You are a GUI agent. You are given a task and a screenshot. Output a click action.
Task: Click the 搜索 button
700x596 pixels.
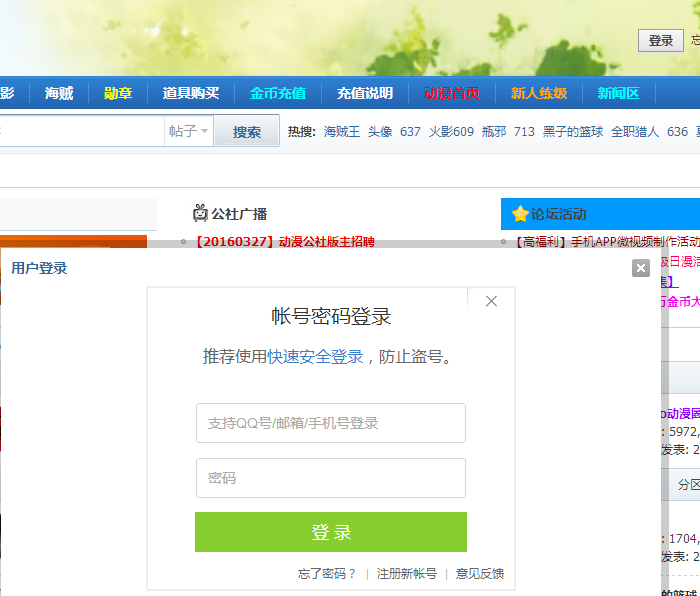(x=247, y=131)
